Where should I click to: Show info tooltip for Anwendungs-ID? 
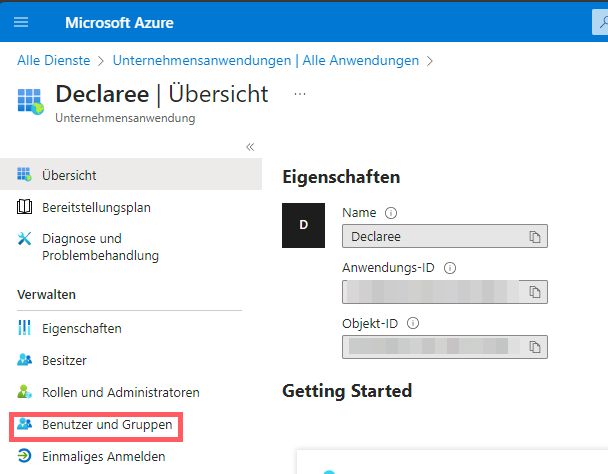(450, 268)
